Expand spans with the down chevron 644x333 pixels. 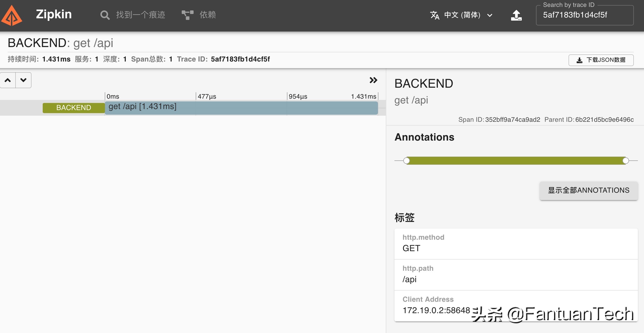[x=23, y=80]
